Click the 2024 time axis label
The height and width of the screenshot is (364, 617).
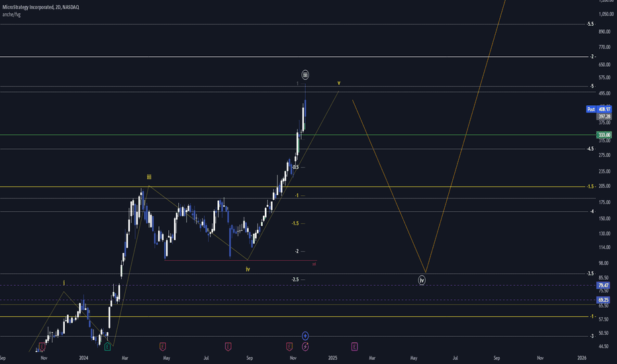(x=83, y=358)
